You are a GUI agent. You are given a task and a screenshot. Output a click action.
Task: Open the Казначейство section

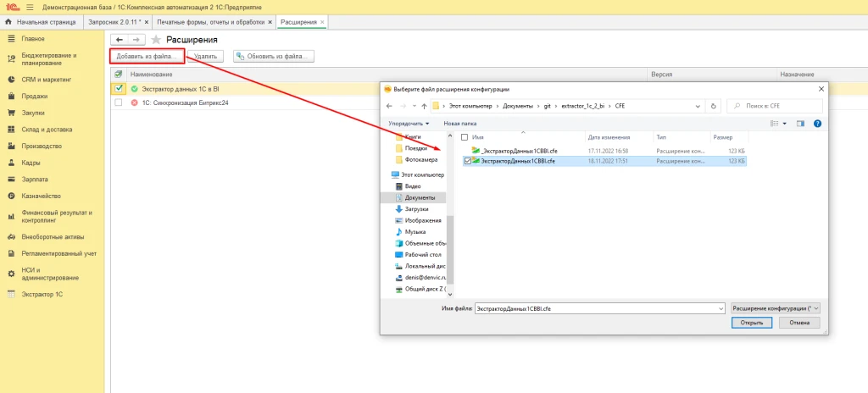[x=41, y=196]
